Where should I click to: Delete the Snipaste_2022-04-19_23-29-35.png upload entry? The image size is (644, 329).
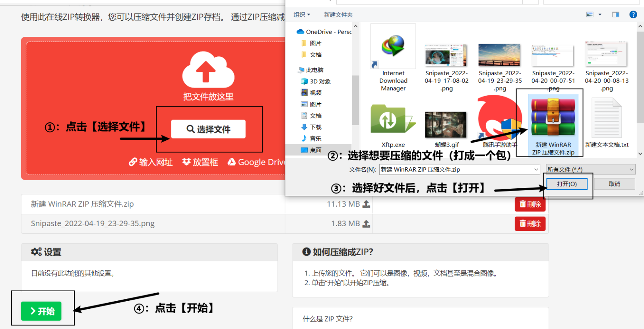pyautogui.click(x=530, y=224)
